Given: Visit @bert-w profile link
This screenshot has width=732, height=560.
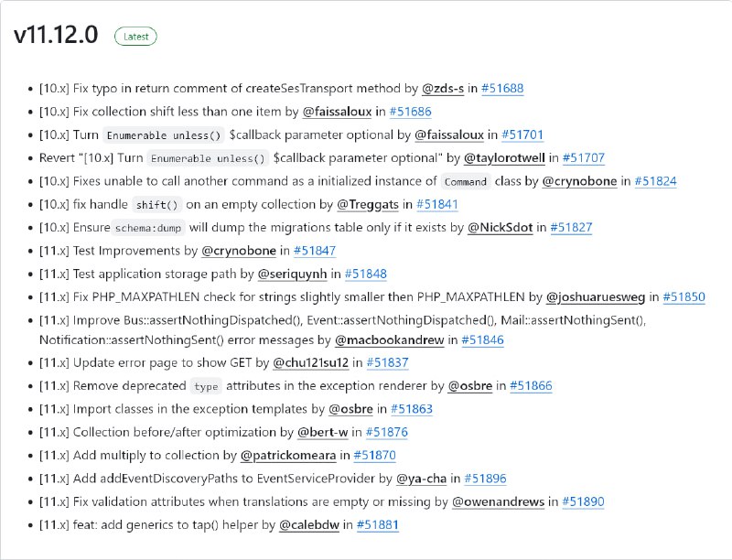Looking at the screenshot, I should 323,432.
